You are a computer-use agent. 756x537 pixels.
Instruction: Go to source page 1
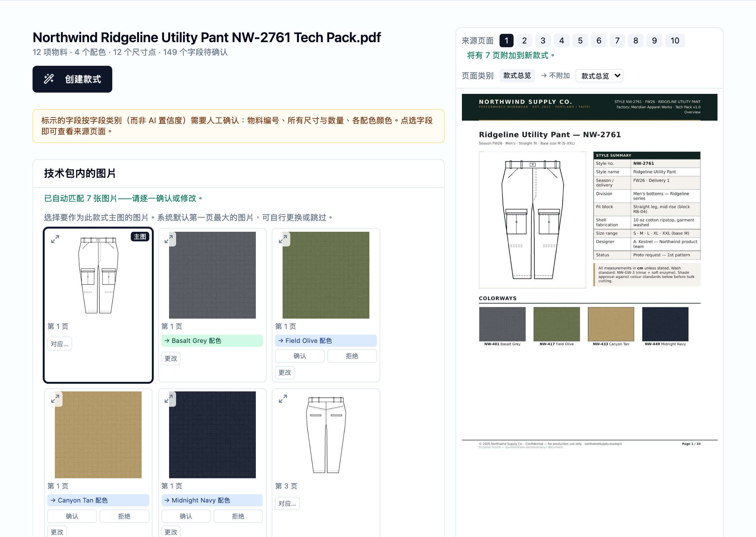pos(506,41)
